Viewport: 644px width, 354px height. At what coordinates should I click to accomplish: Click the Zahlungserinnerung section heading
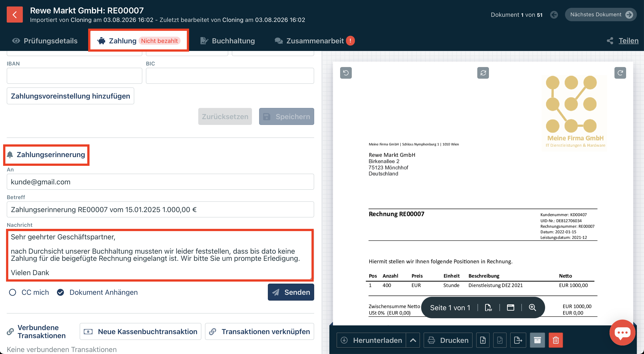click(51, 155)
